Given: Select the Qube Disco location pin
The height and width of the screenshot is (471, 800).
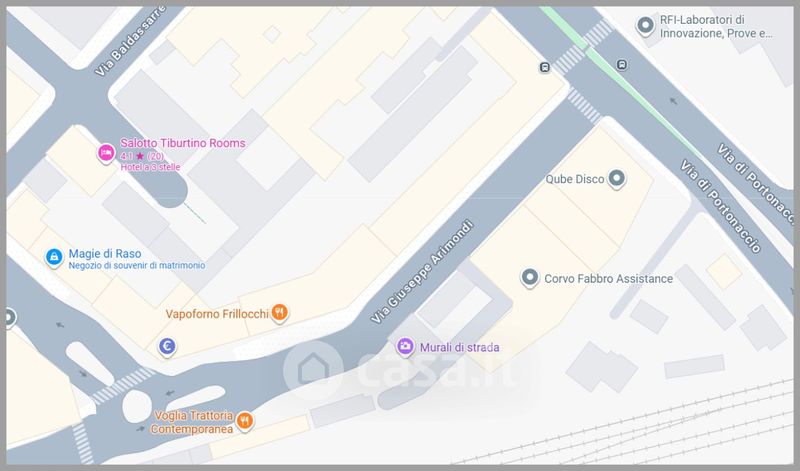Looking at the screenshot, I should point(617,180).
